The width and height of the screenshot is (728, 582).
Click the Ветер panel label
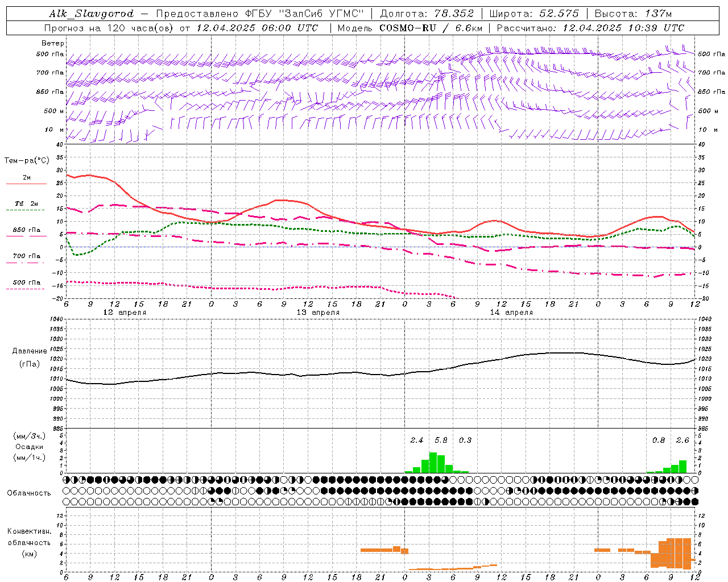pos(53,43)
